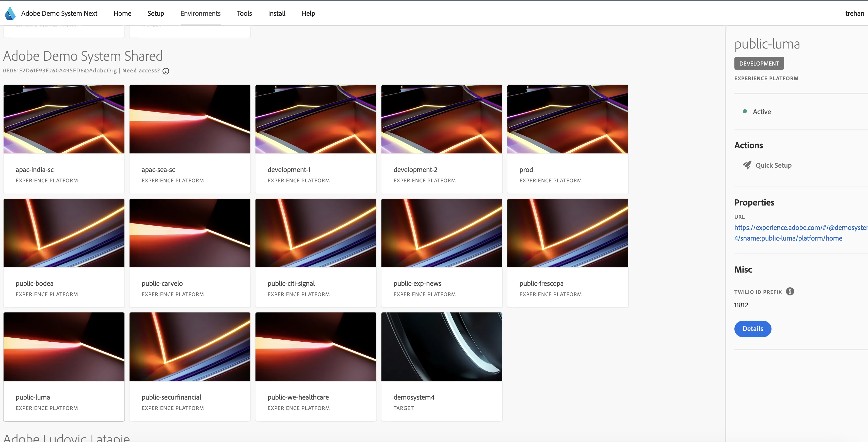Click the DEVELOPMENT badge in details panel
868x442 pixels.
tap(759, 64)
